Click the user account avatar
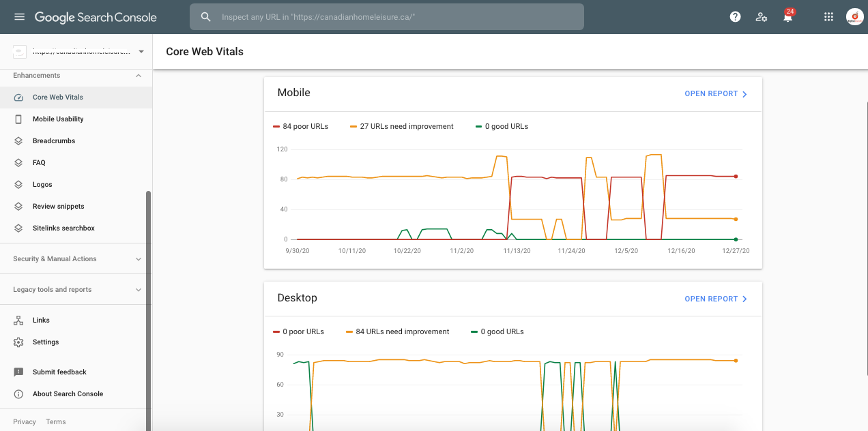 click(854, 17)
